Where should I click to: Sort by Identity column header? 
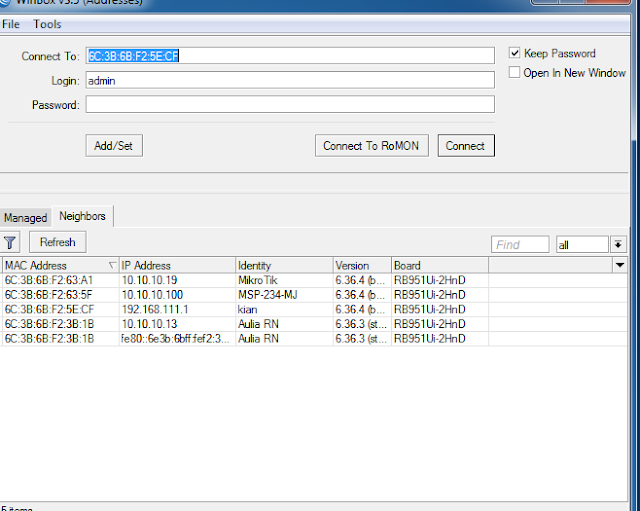(284, 265)
